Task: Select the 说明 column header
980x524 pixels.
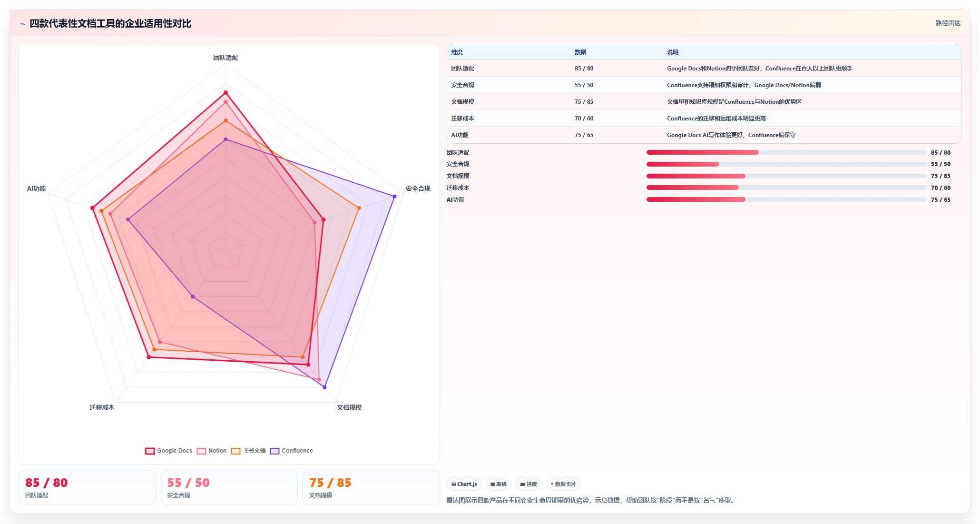Action: pos(673,52)
